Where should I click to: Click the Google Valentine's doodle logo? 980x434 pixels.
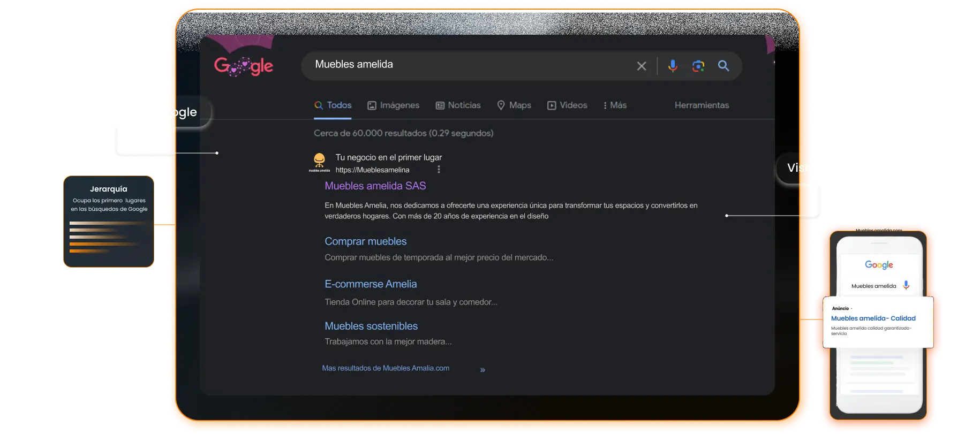[244, 66]
